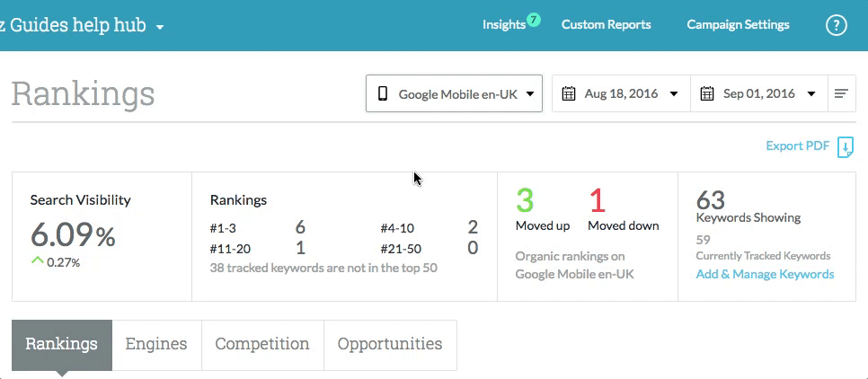
Task: Click the #21-50 rankings label
Action: (402, 249)
